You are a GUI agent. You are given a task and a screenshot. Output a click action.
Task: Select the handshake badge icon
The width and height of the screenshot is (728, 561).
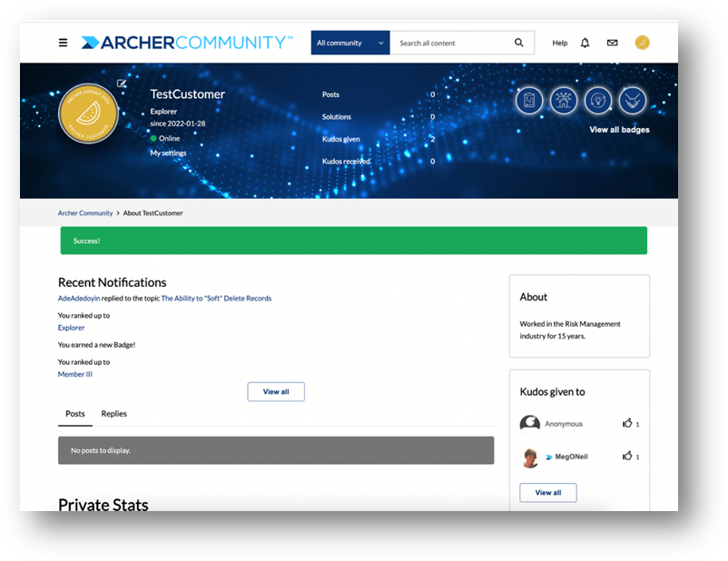tap(633, 101)
